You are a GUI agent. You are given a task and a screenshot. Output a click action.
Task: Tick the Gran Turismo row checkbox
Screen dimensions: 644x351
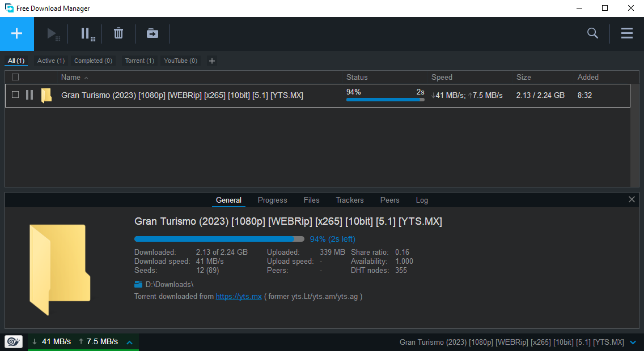pyautogui.click(x=15, y=95)
